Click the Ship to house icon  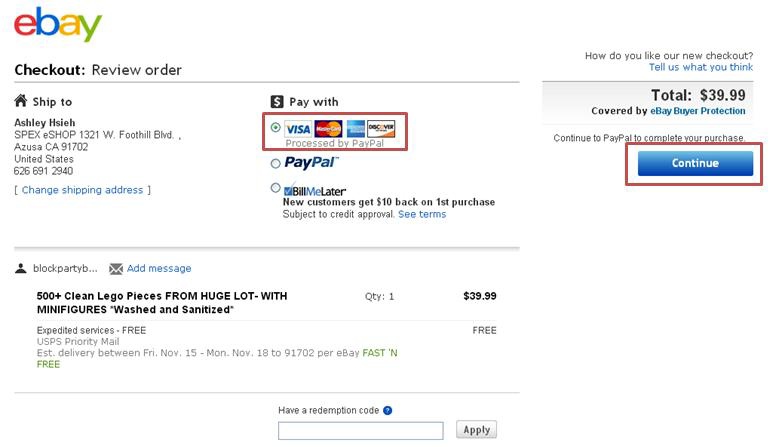pos(21,101)
